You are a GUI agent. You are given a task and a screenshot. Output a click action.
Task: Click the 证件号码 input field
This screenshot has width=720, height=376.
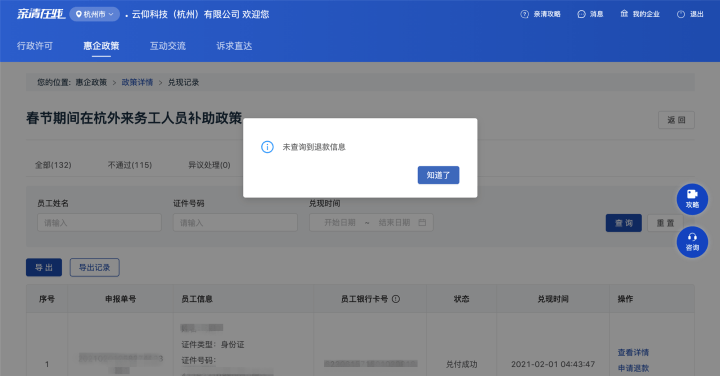click(x=235, y=223)
